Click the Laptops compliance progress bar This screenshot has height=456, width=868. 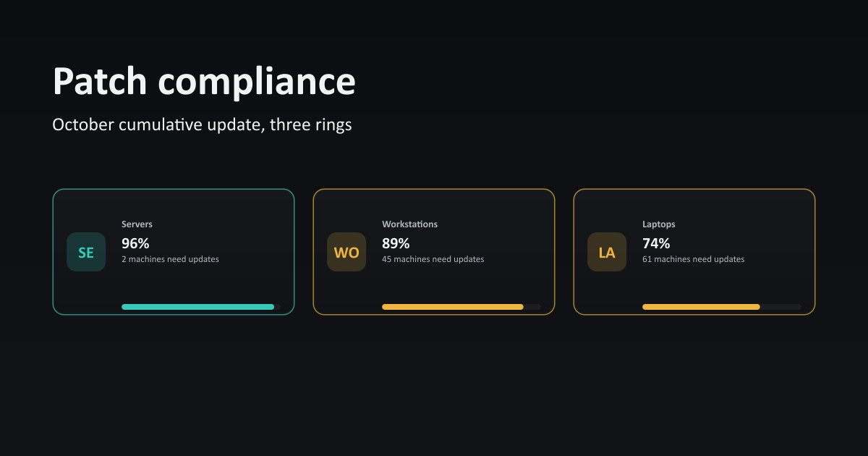[x=722, y=307]
